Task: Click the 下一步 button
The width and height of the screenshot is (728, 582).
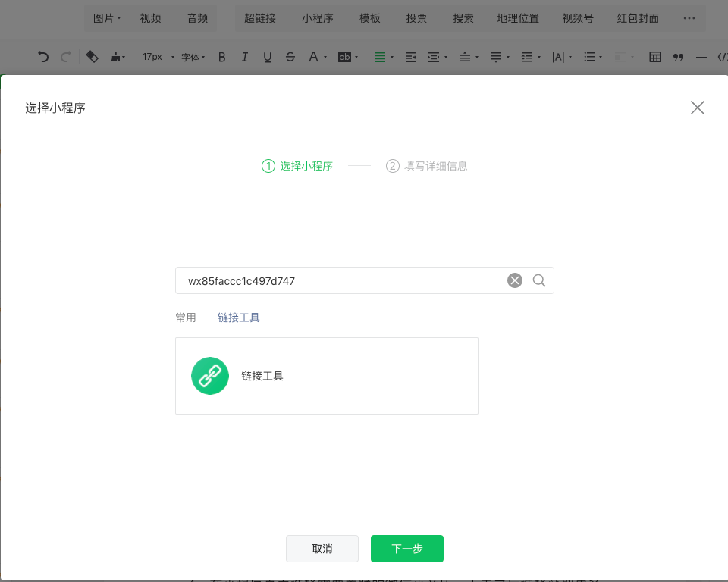Action: [x=406, y=549]
